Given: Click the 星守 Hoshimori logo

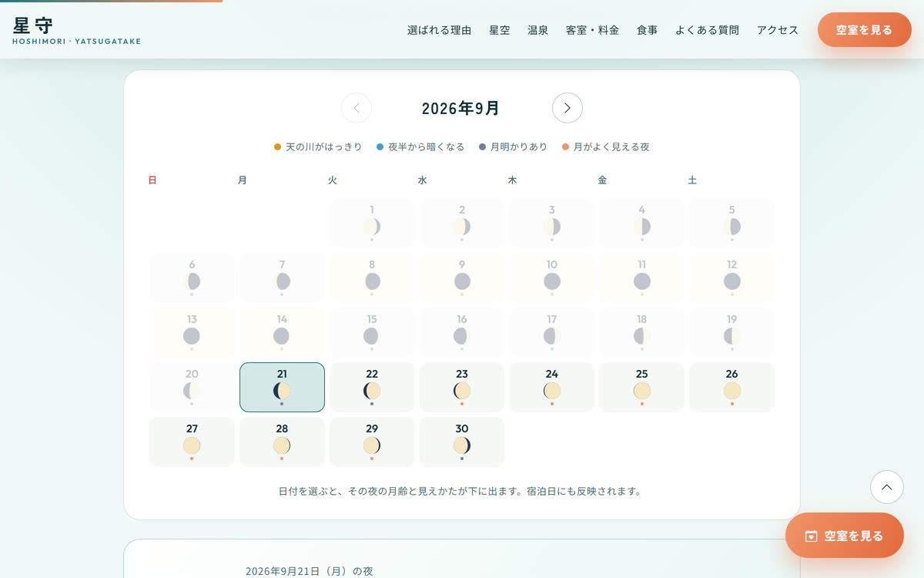Looking at the screenshot, I should (x=76, y=30).
